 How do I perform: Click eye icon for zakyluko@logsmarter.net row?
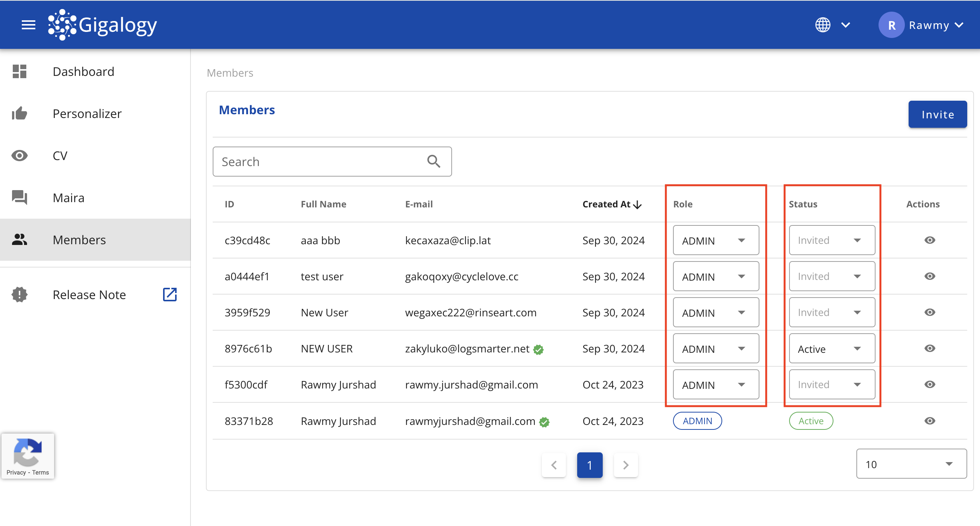tap(929, 348)
